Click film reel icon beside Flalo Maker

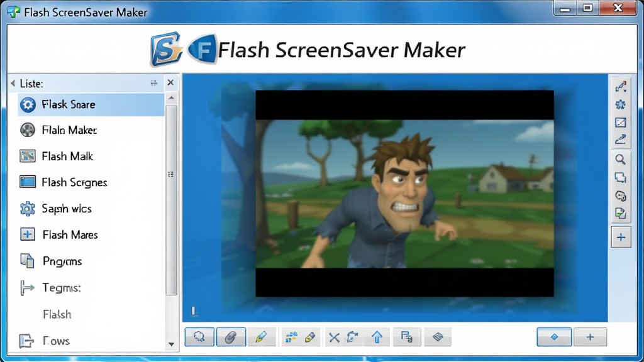tap(28, 130)
